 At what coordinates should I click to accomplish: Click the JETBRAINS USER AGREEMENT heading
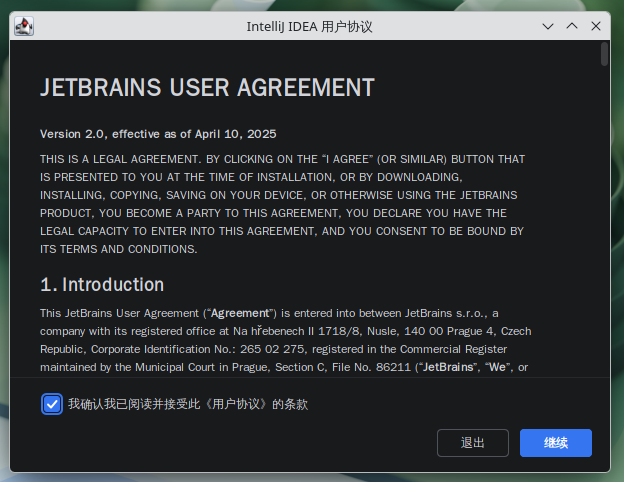click(x=207, y=88)
